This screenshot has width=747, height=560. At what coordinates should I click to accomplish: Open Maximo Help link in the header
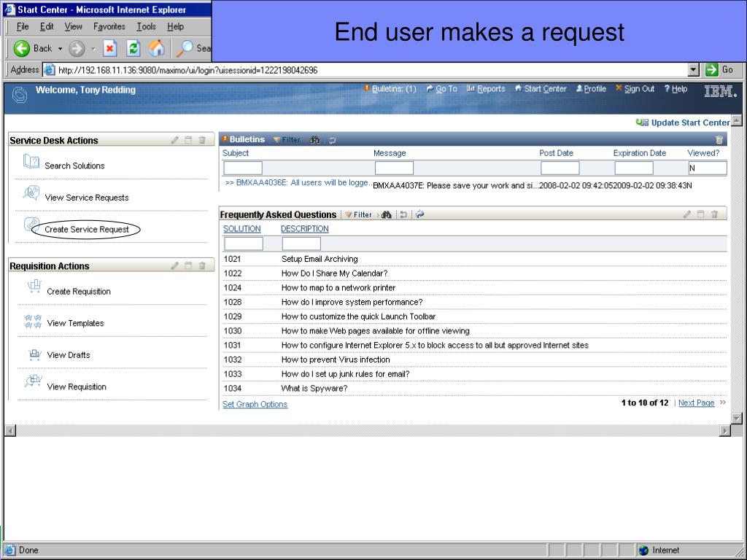(x=676, y=89)
